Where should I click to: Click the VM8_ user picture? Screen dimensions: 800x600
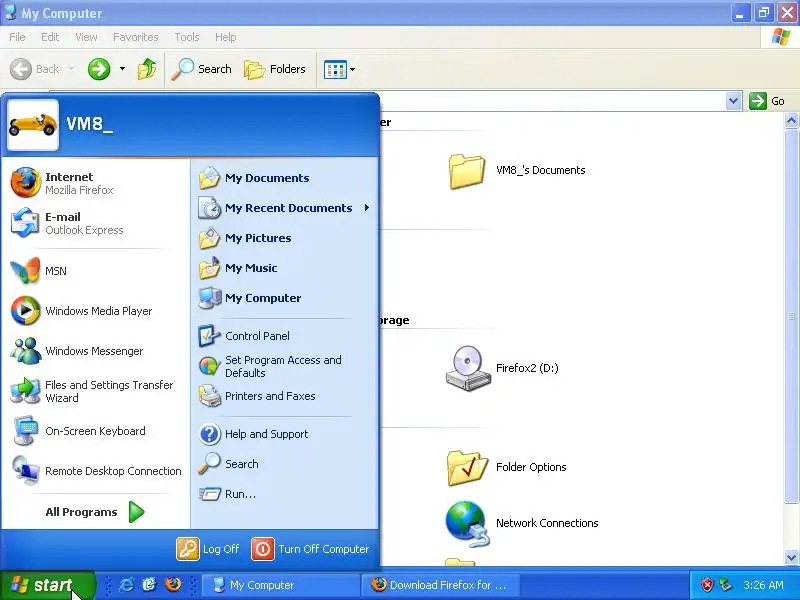[x=33, y=125]
